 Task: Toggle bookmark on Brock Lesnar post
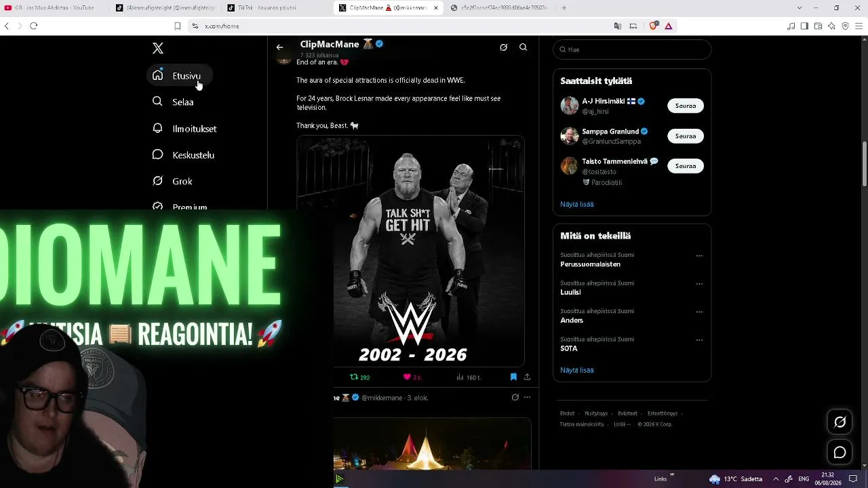tap(513, 377)
